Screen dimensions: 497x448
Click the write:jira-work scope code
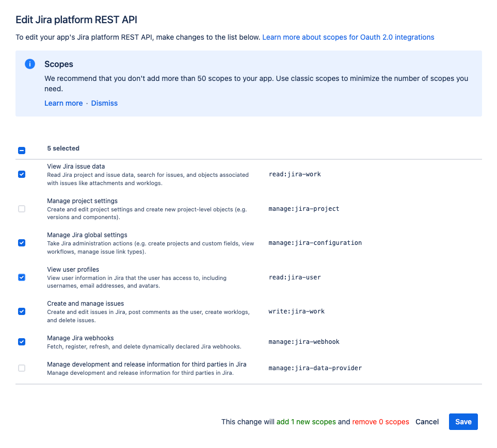296,311
